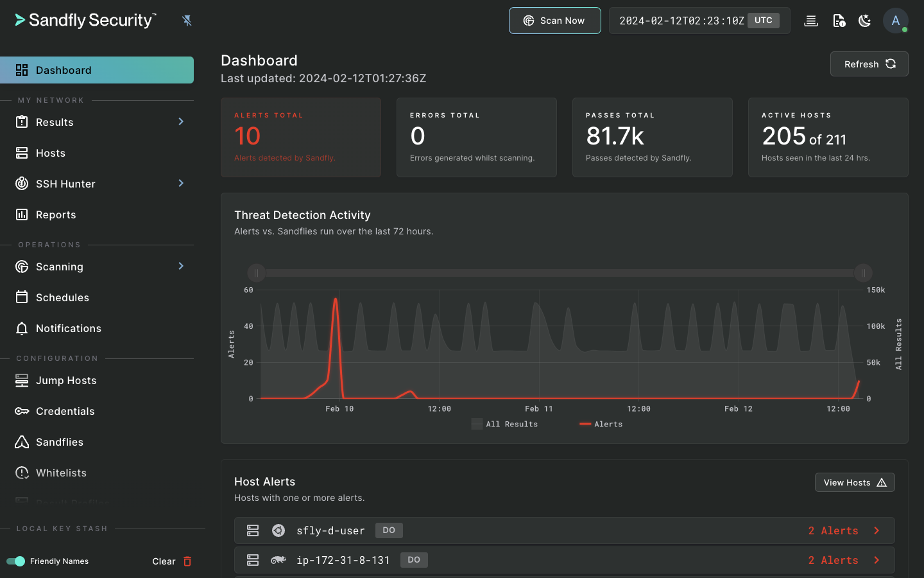Click the Scan Now radar icon
The image size is (924, 578).
point(529,21)
